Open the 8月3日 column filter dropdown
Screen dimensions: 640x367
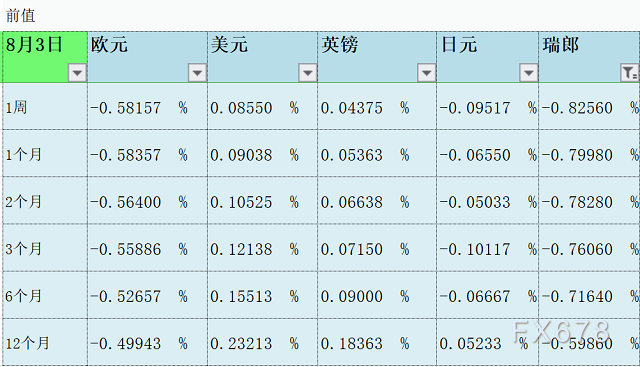tap(77, 73)
